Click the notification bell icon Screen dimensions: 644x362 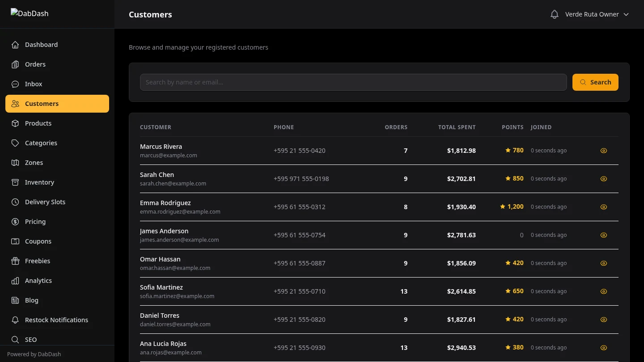click(x=555, y=14)
